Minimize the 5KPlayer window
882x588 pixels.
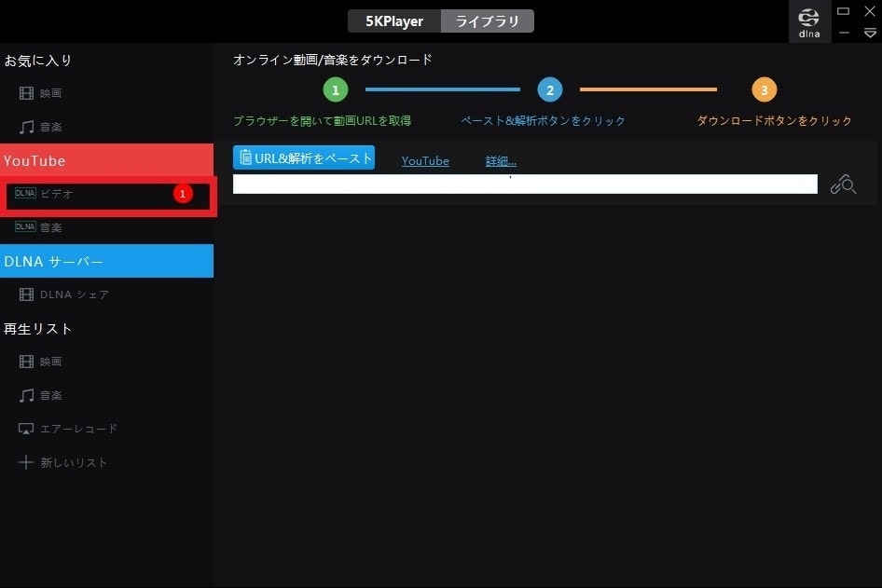coord(844,34)
